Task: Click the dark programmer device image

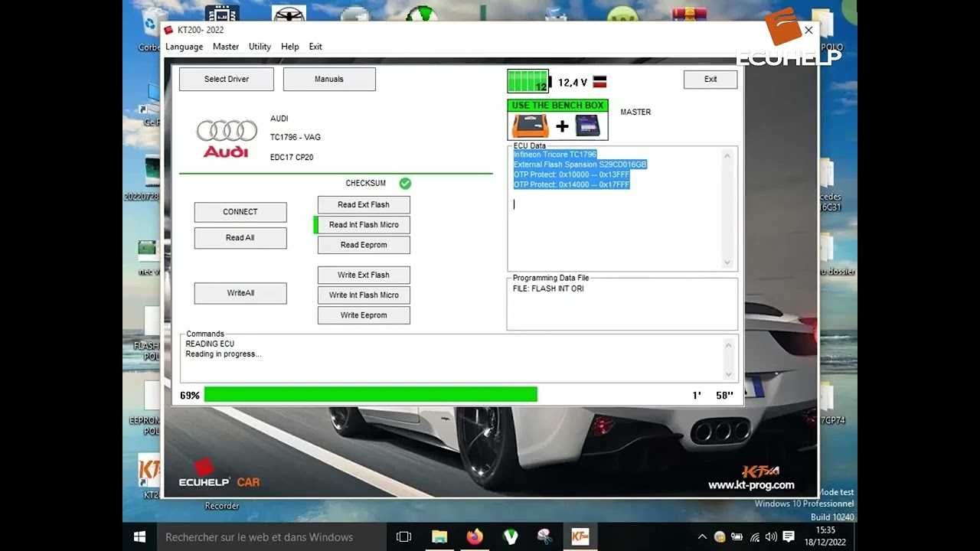Action: click(x=587, y=126)
